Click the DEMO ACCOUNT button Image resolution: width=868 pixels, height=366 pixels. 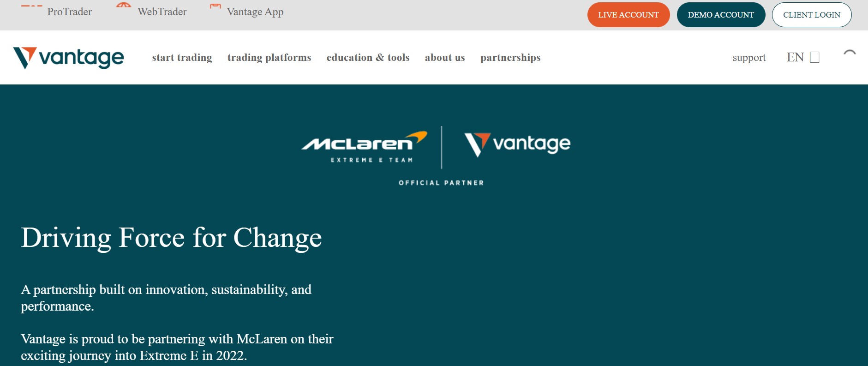pyautogui.click(x=721, y=15)
